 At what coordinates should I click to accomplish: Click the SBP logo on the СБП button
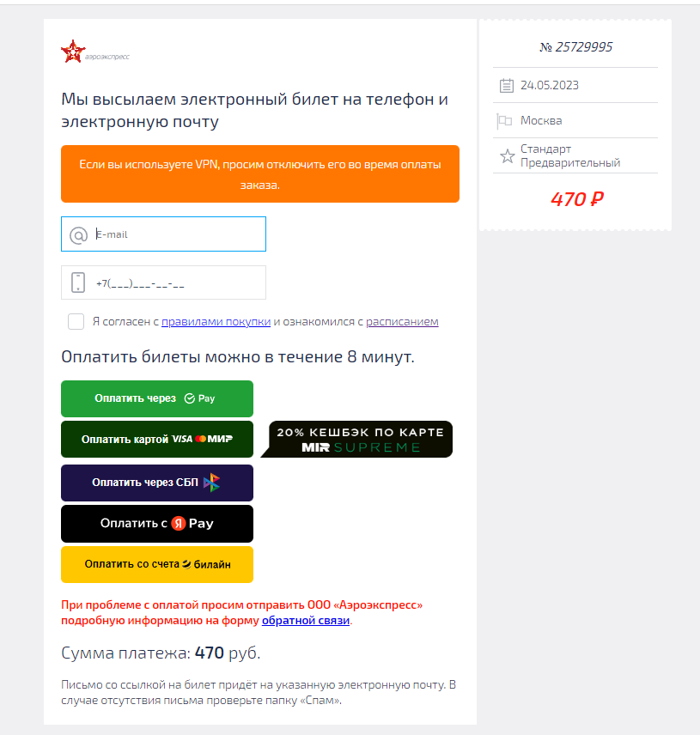pos(211,483)
